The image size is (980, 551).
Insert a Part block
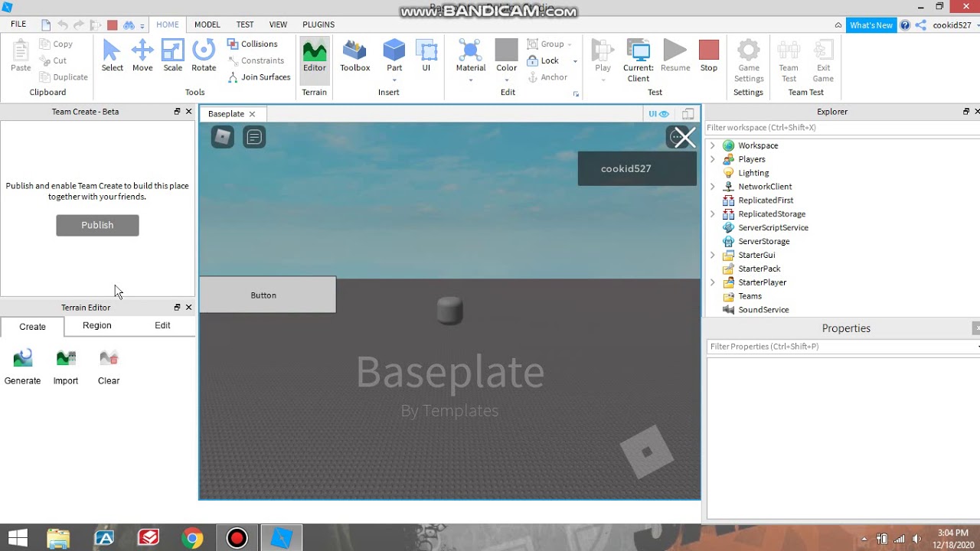394,57
